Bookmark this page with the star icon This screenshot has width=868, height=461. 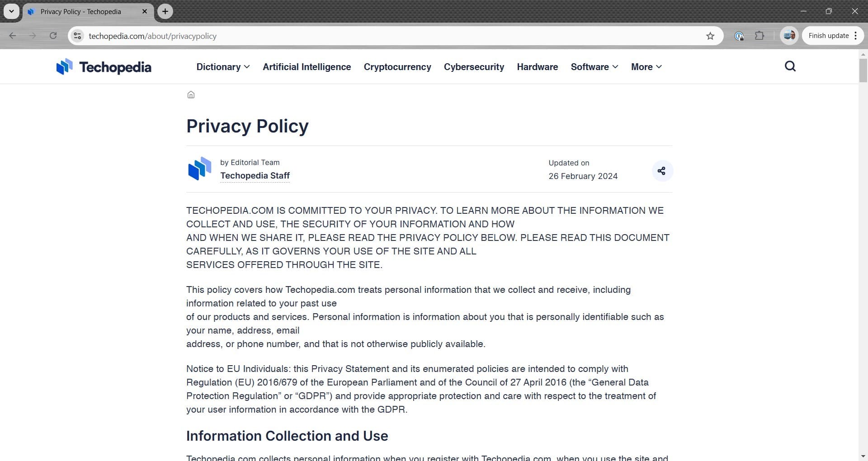point(710,36)
